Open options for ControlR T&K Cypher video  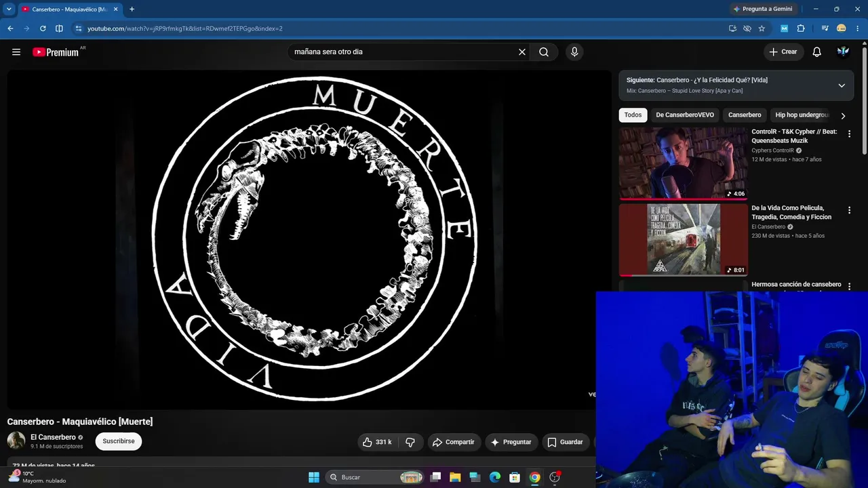849,134
